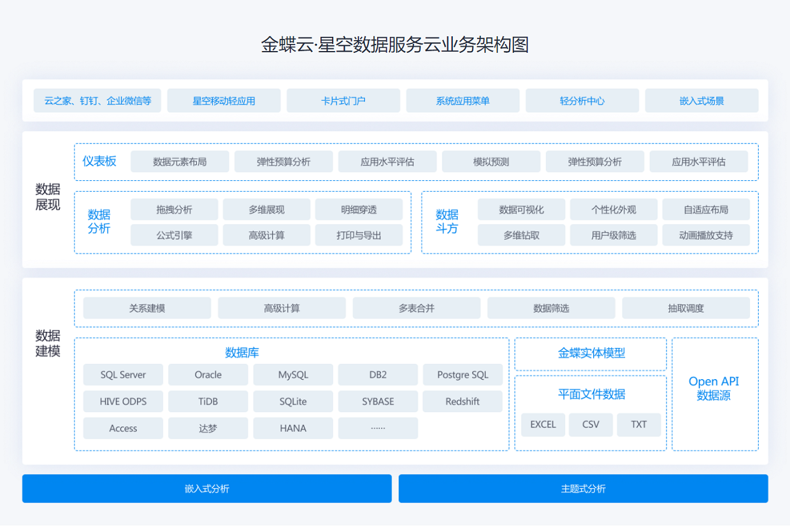
Task: Click the Postgre SQL database box
Action: tap(463, 375)
